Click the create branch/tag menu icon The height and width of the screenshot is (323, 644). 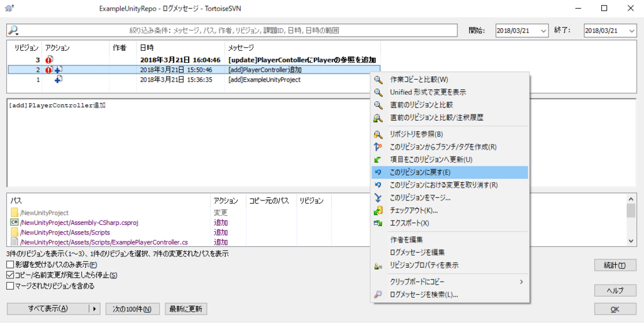coord(378,147)
